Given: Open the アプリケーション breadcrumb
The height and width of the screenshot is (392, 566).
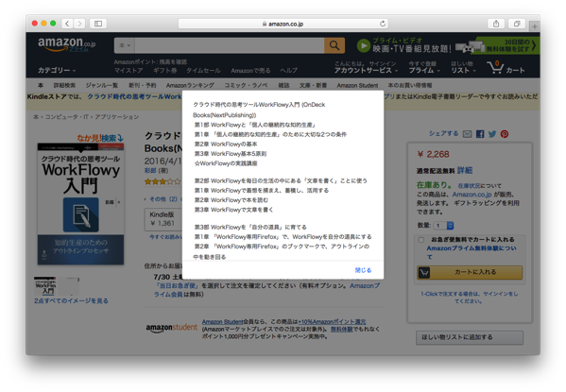Looking at the screenshot, I should [116, 116].
